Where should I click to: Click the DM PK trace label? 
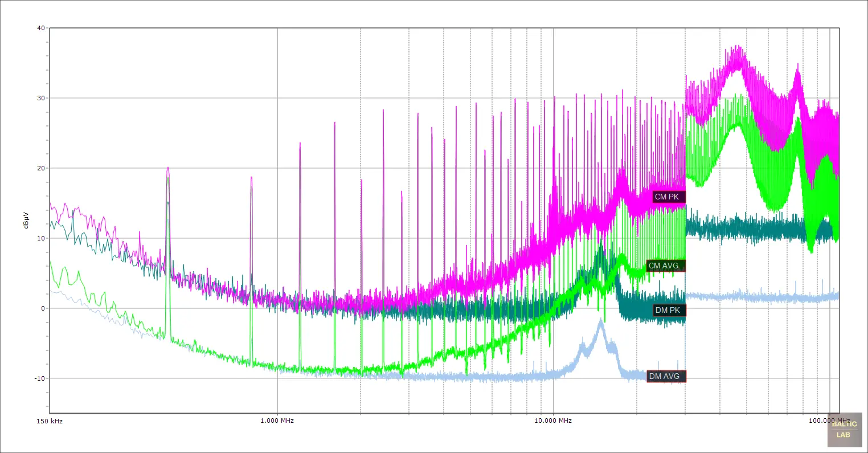668,310
